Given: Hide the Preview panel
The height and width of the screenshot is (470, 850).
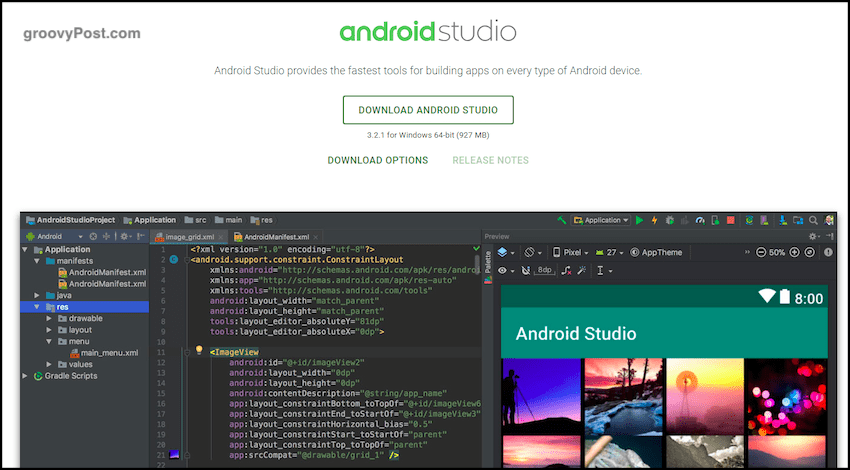Looking at the screenshot, I should [x=829, y=236].
